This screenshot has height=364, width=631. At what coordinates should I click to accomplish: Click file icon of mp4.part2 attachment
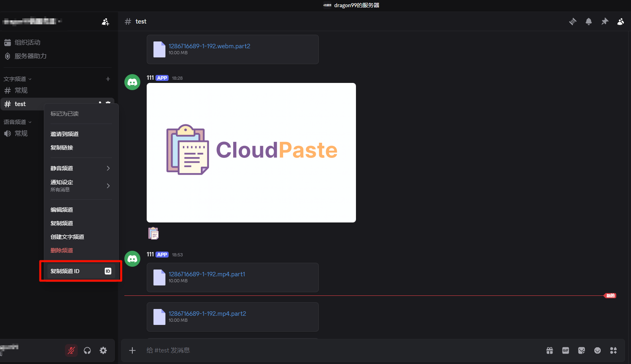159,317
